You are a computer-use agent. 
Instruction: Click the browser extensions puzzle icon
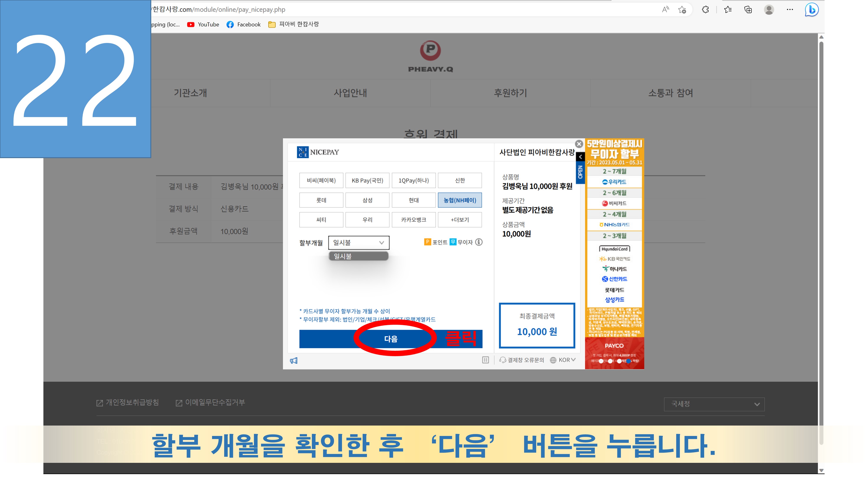pos(705,10)
